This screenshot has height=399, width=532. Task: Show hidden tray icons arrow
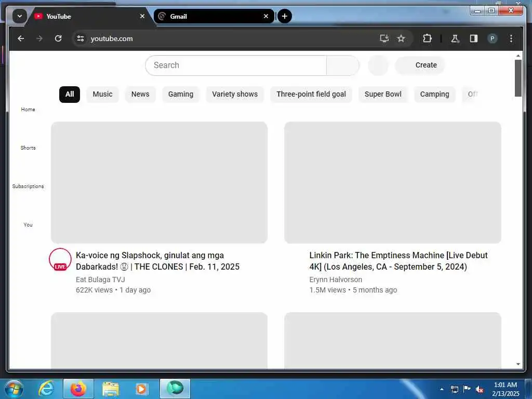point(442,389)
